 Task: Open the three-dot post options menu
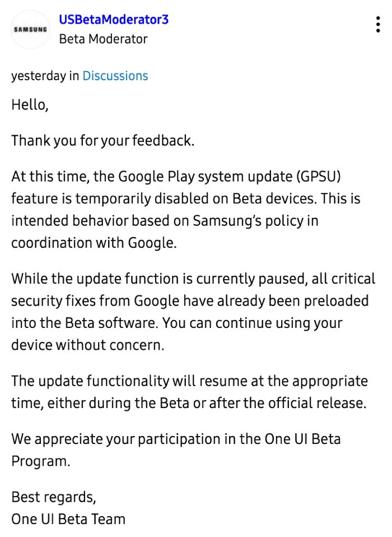pos(377,24)
